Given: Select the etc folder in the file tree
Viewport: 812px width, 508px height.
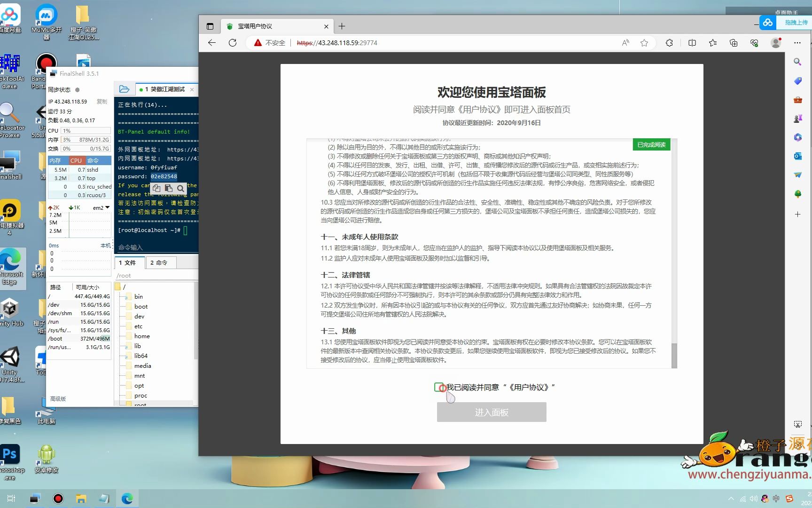Looking at the screenshot, I should coord(138,326).
